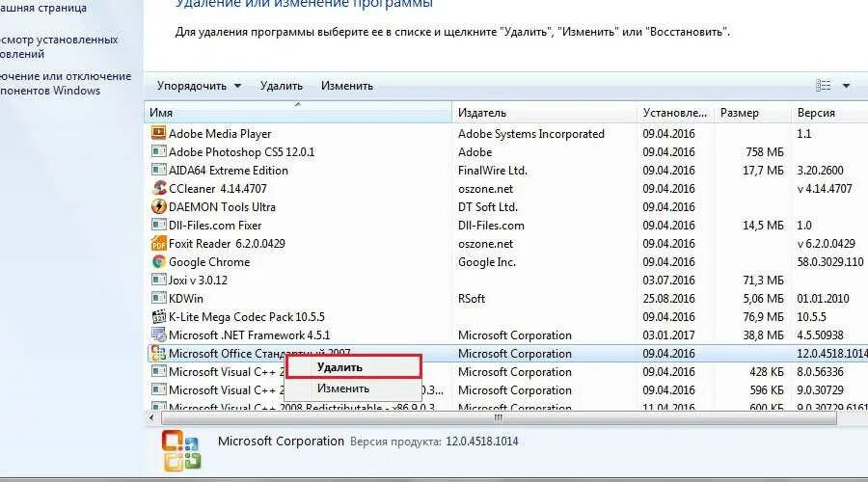Click the Microsoft .NET Framework 4.5.1 icon
Viewport: 868px width, 482px height.
click(x=158, y=335)
